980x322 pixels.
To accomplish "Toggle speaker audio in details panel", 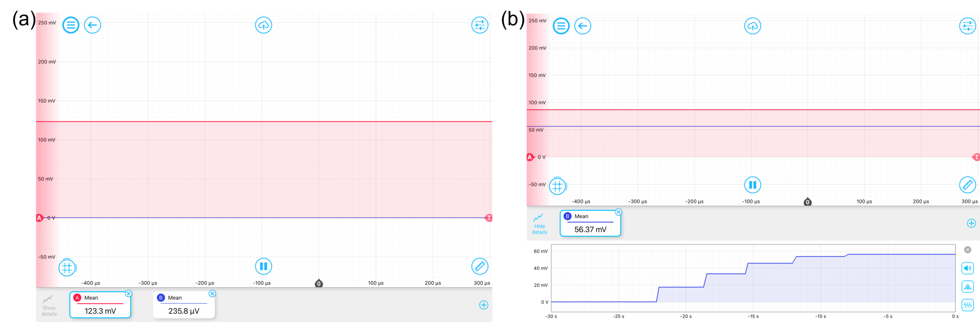I will [967, 268].
